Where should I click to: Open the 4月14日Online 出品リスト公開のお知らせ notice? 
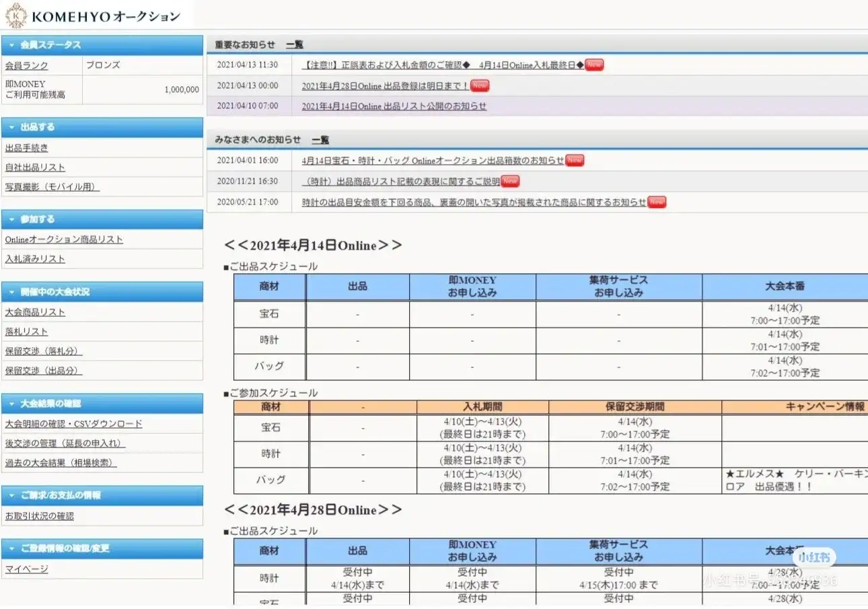394,106
